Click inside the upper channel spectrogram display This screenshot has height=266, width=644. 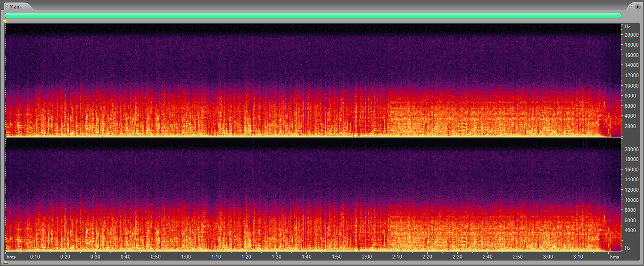point(313,80)
